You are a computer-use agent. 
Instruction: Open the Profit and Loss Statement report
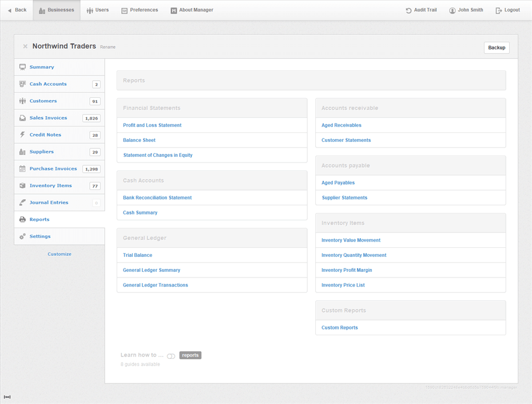pyautogui.click(x=151, y=125)
